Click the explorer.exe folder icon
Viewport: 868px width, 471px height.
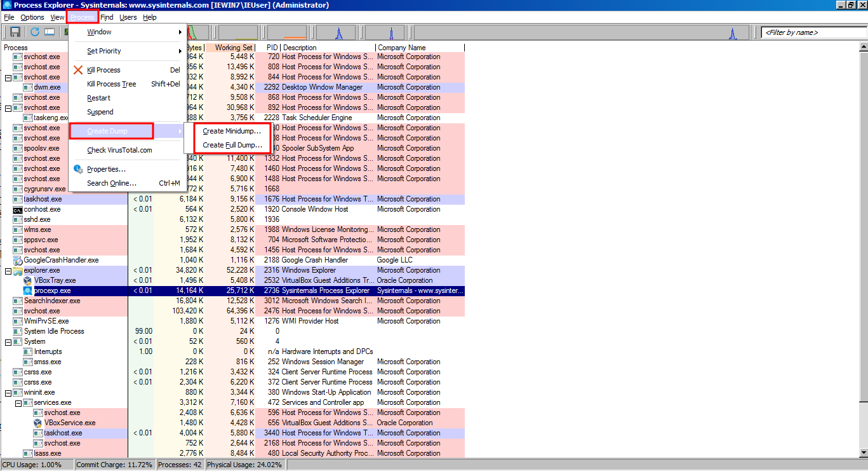tap(18, 270)
